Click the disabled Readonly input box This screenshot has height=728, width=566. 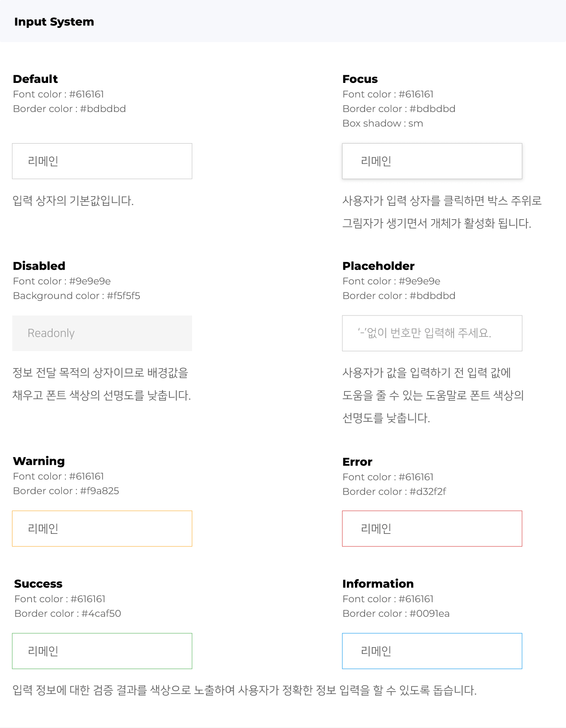pyautogui.click(x=102, y=333)
